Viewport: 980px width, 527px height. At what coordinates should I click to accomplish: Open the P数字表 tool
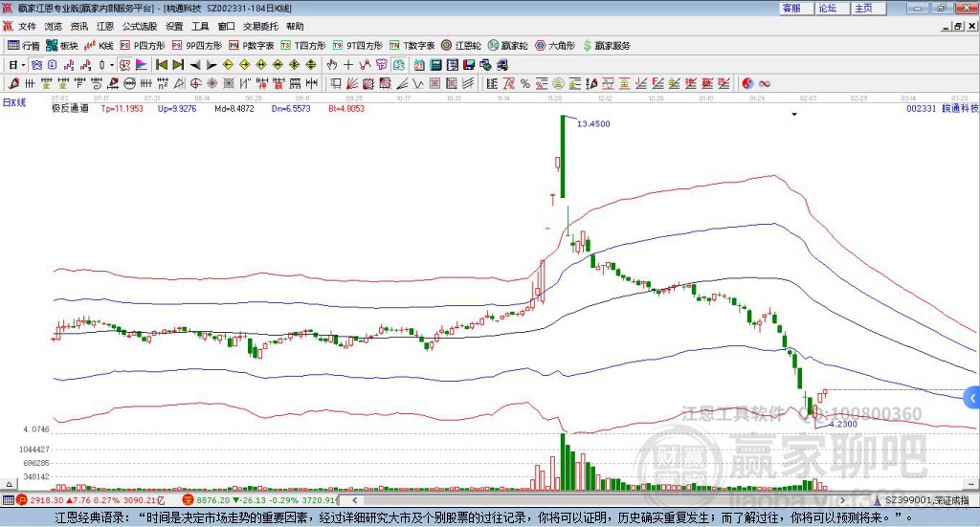pos(252,46)
